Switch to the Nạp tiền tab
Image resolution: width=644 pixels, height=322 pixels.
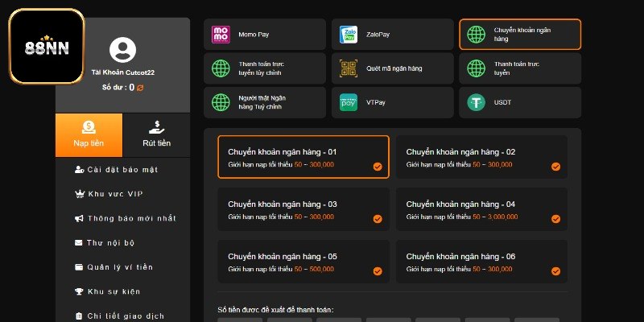point(89,135)
